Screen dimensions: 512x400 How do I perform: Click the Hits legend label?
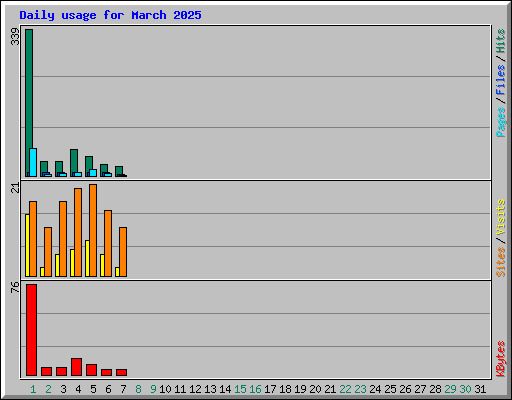point(501,41)
